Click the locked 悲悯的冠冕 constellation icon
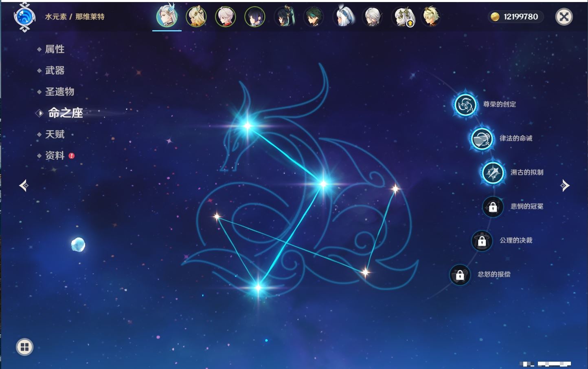This screenshot has width=588, height=369. coord(493,207)
